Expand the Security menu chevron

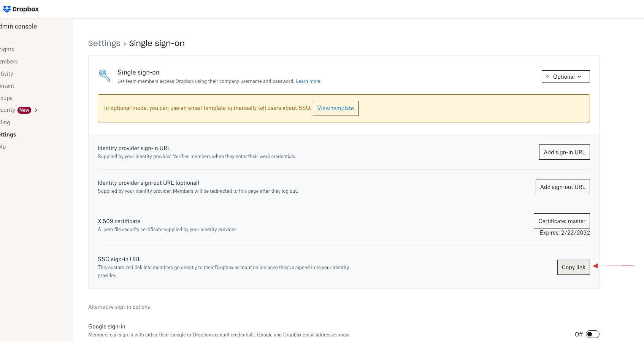(36, 110)
